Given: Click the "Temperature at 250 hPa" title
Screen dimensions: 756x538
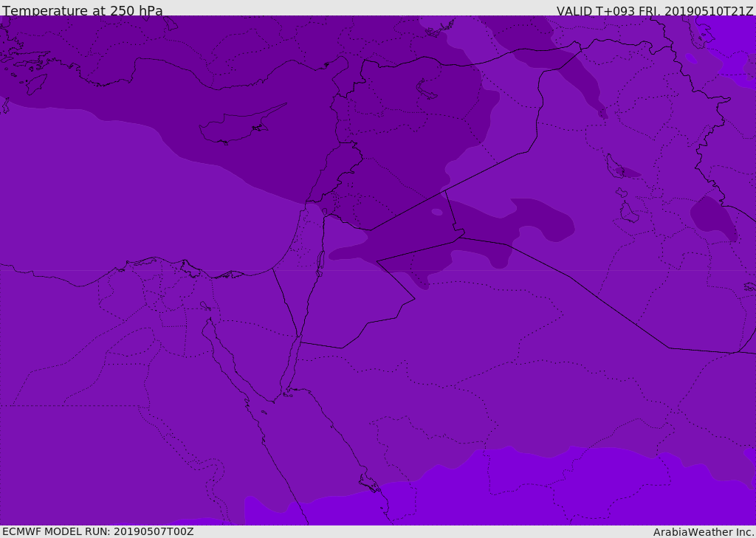Looking at the screenshot, I should [82, 11].
